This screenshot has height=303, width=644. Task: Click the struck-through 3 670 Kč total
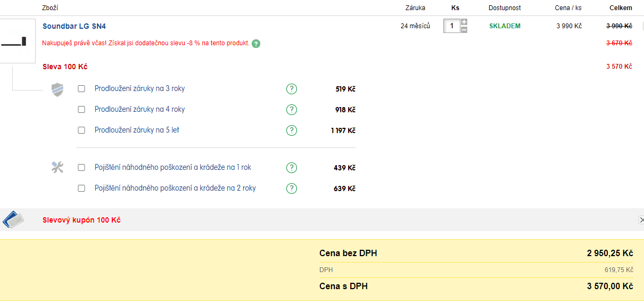click(619, 43)
